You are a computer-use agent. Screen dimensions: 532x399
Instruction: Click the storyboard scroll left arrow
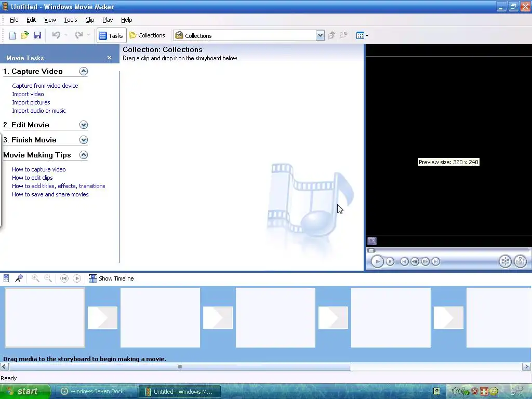(x=4, y=367)
